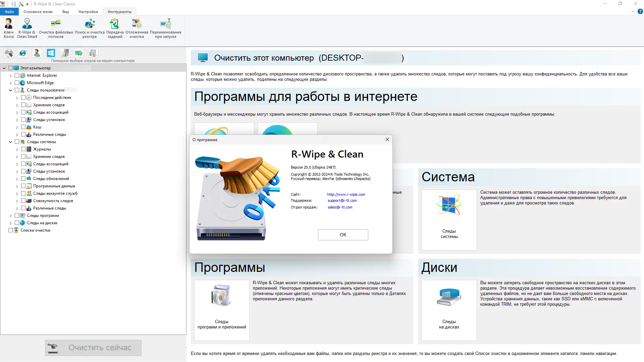The height and width of the screenshot is (362, 644).
Task: Enable the Журналы checkbox
Action: point(23,149)
